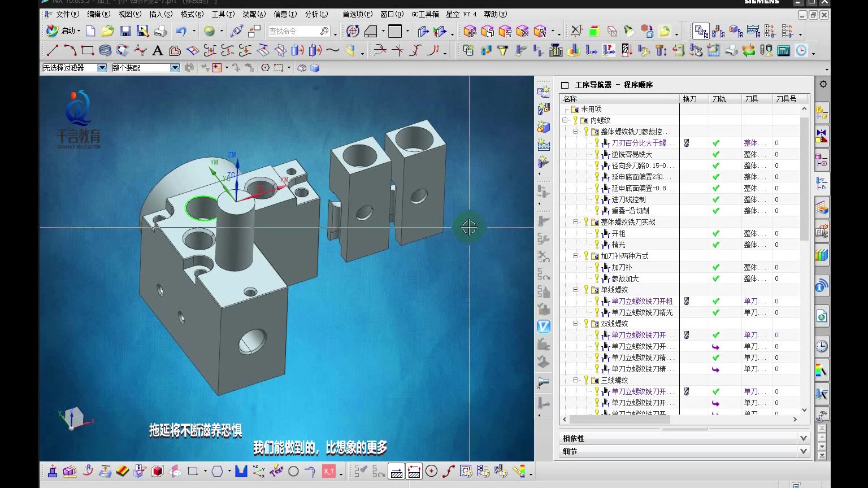Open the 分析(L) menu
Screen dimensions: 868x488
point(316,14)
